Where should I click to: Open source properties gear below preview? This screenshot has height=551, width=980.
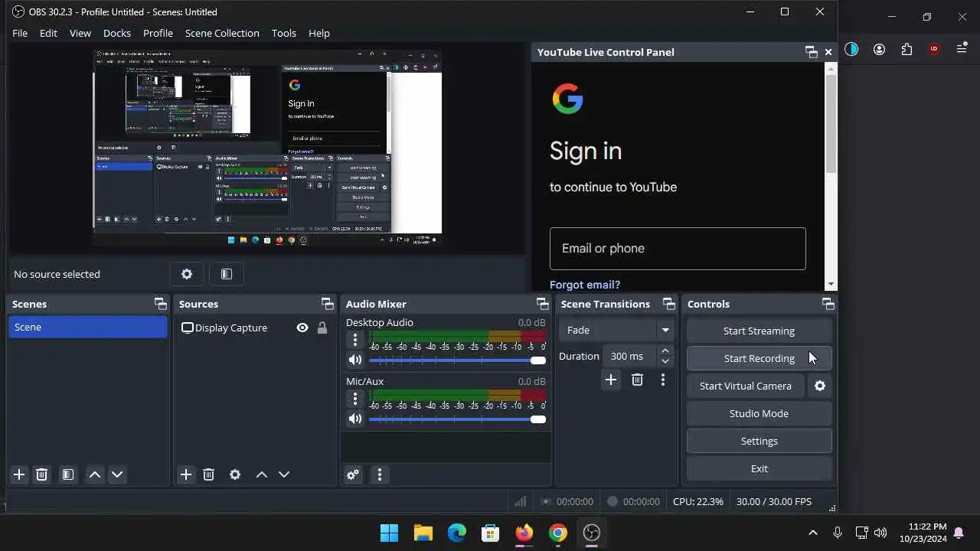coord(187,274)
